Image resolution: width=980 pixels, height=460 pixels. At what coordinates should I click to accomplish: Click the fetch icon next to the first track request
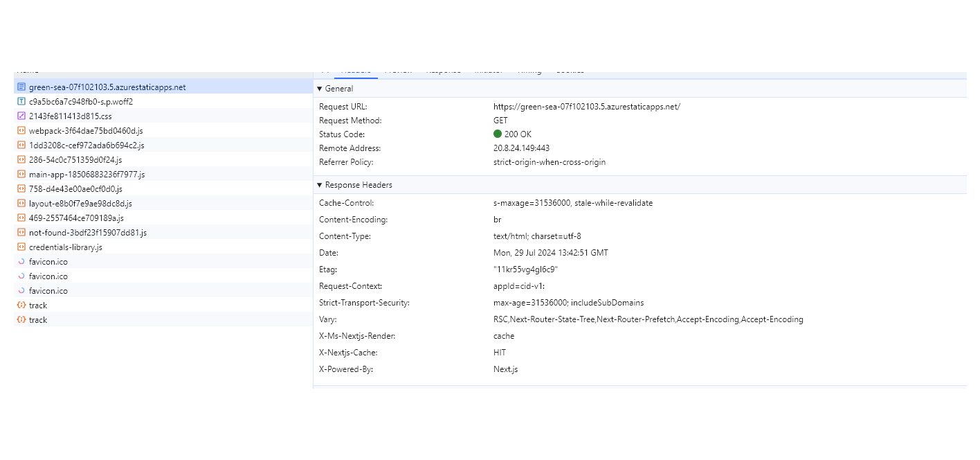point(20,305)
